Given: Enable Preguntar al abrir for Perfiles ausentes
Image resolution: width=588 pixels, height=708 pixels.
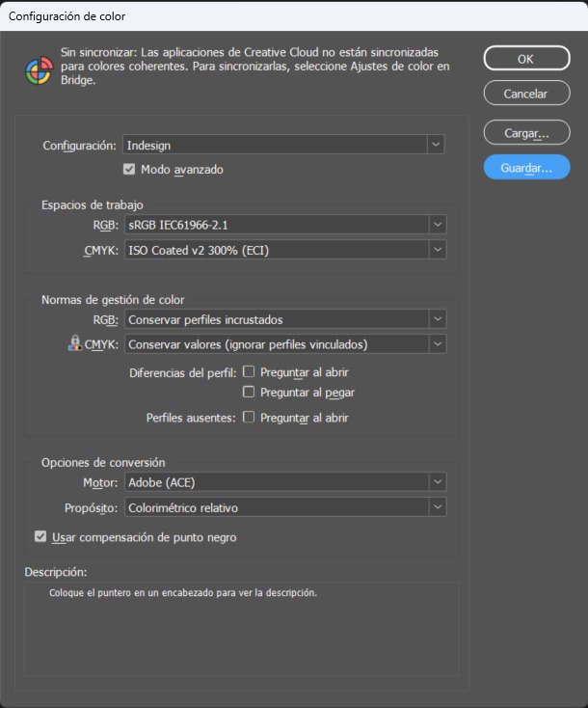Looking at the screenshot, I should pyautogui.click(x=249, y=418).
